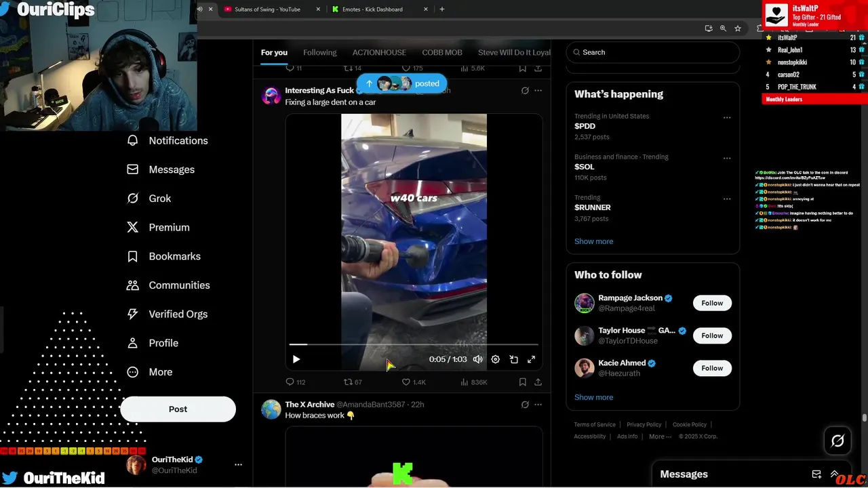The width and height of the screenshot is (868, 488).
Task: Click the install app icon in address bar
Action: pyautogui.click(x=709, y=28)
